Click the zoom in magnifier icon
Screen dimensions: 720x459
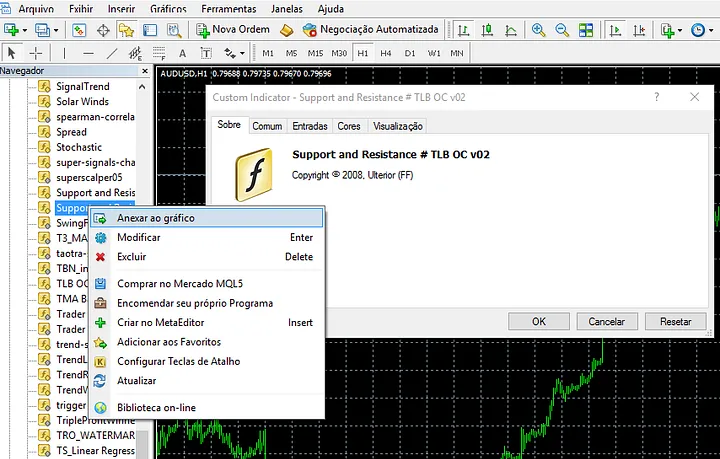[x=540, y=30]
